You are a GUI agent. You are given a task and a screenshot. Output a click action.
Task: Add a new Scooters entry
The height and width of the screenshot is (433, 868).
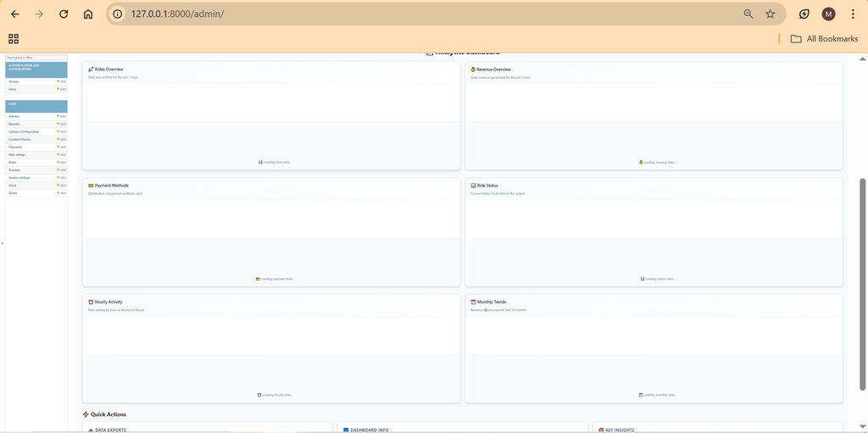(x=61, y=170)
